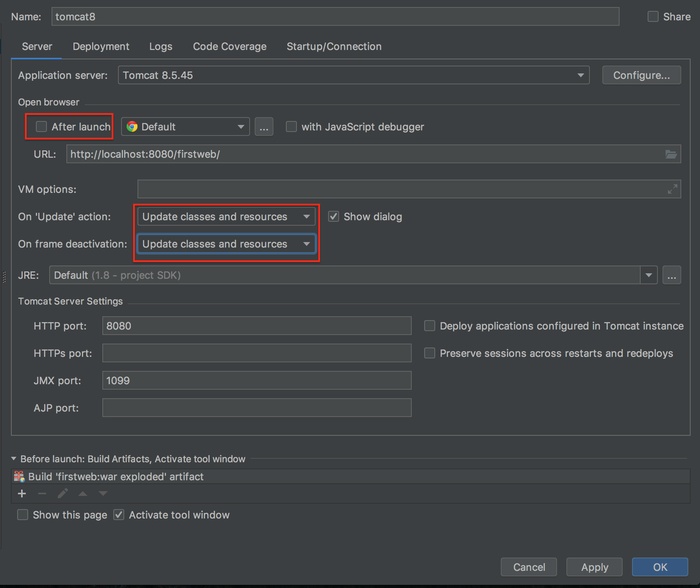
Task: Click the plus icon to add launch task
Action: tap(22, 494)
